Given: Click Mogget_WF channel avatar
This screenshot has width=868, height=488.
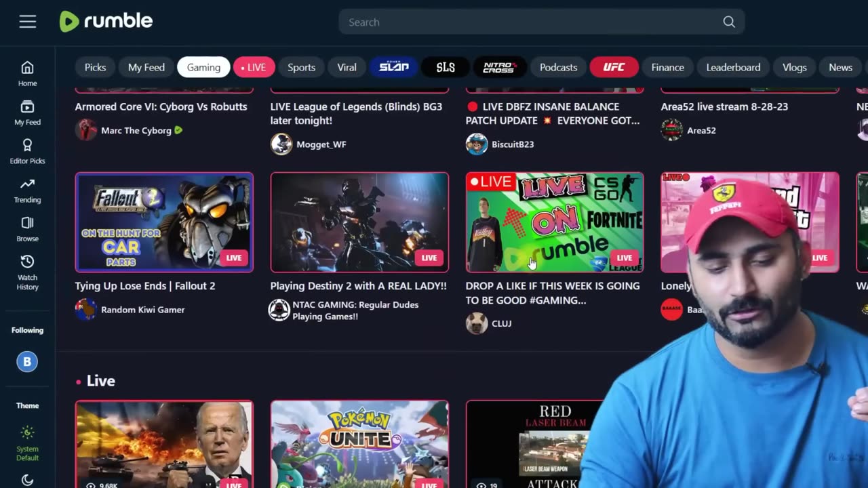Looking at the screenshot, I should click(x=281, y=144).
